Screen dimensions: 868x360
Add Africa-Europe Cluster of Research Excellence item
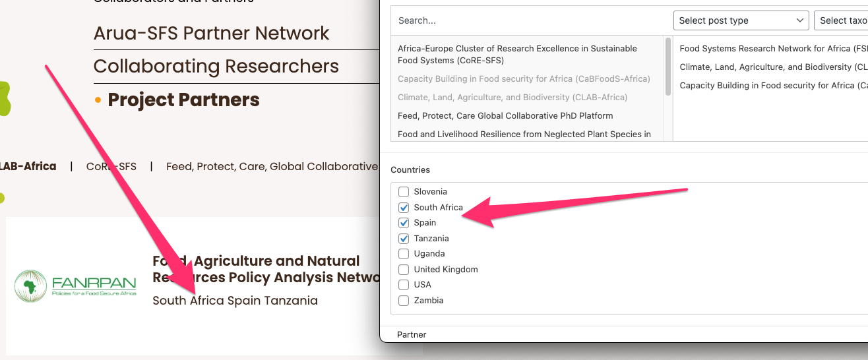517,54
